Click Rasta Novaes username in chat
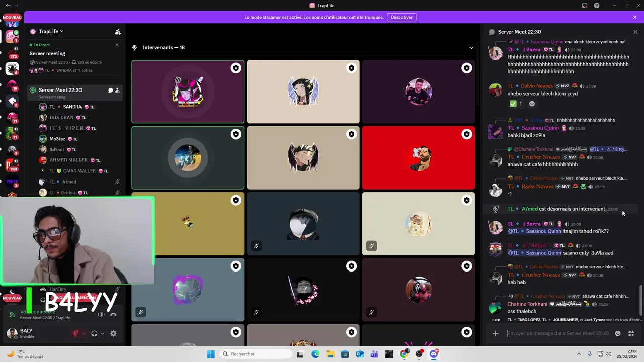 click(x=537, y=186)
